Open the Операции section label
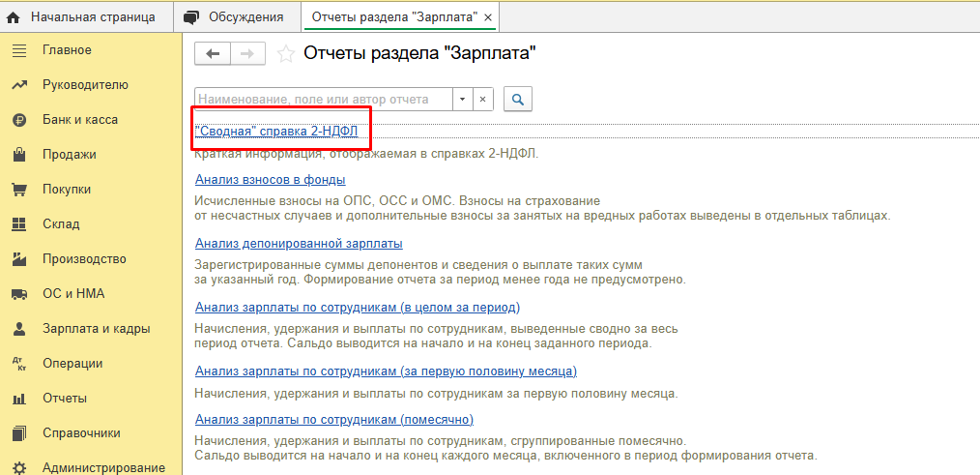This screenshot has width=980, height=475. pyautogui.click(x=72, y=364)
